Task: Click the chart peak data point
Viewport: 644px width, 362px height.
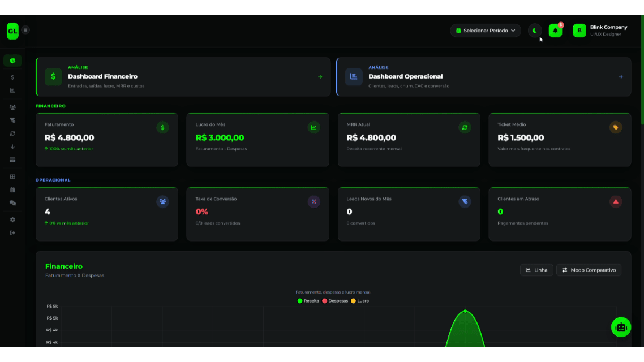Action: point(465,312)
